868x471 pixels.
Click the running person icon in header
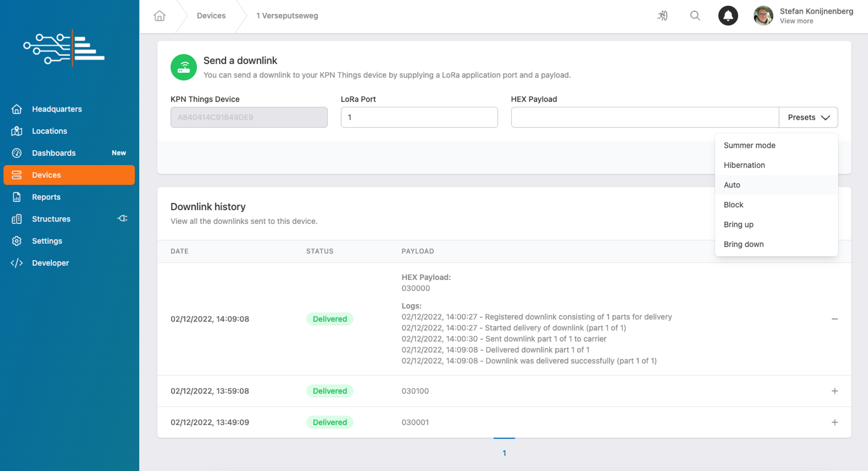pyautogui.click(x=662, y=16)
